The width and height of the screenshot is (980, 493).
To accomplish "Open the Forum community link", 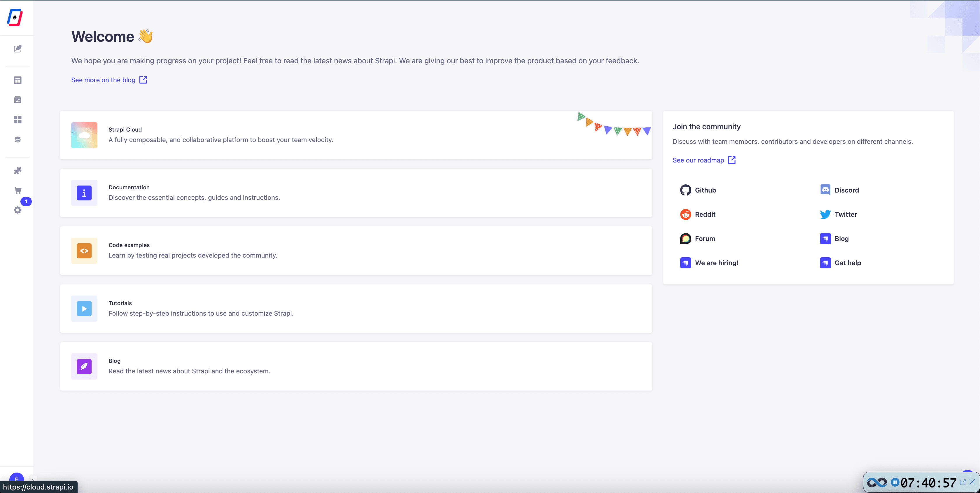I will (698, 239).
